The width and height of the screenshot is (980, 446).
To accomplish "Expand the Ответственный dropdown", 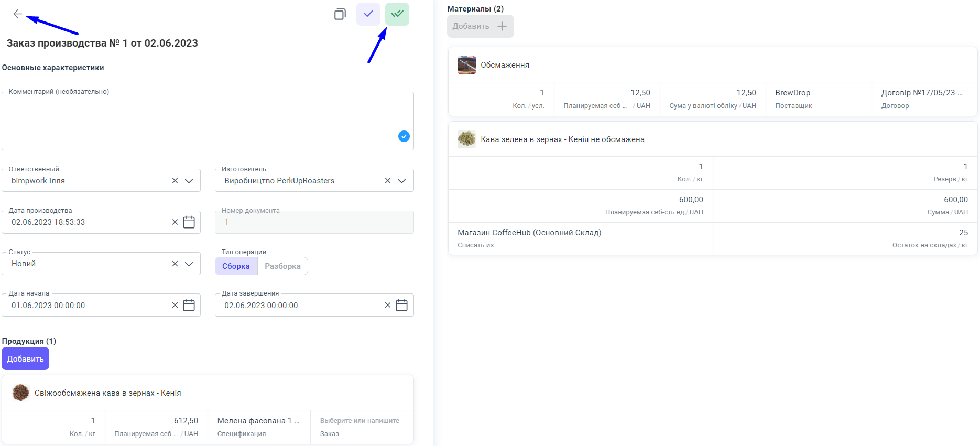I will (x=189, y=181).
